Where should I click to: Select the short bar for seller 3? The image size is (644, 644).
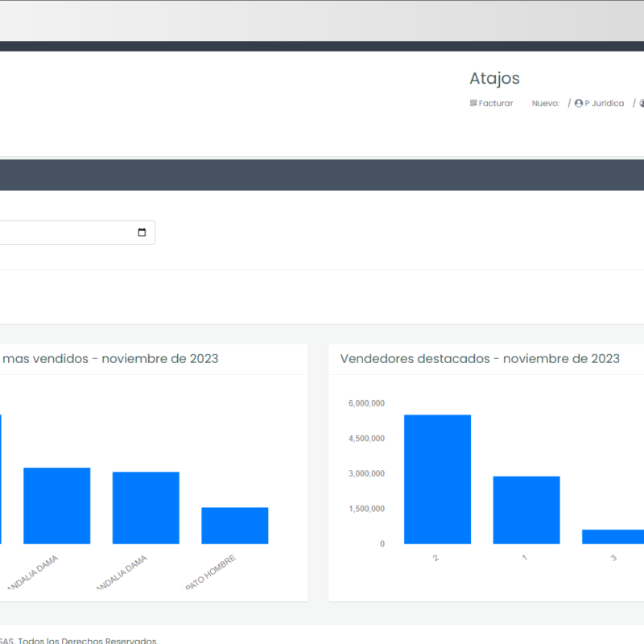point(613,536)
